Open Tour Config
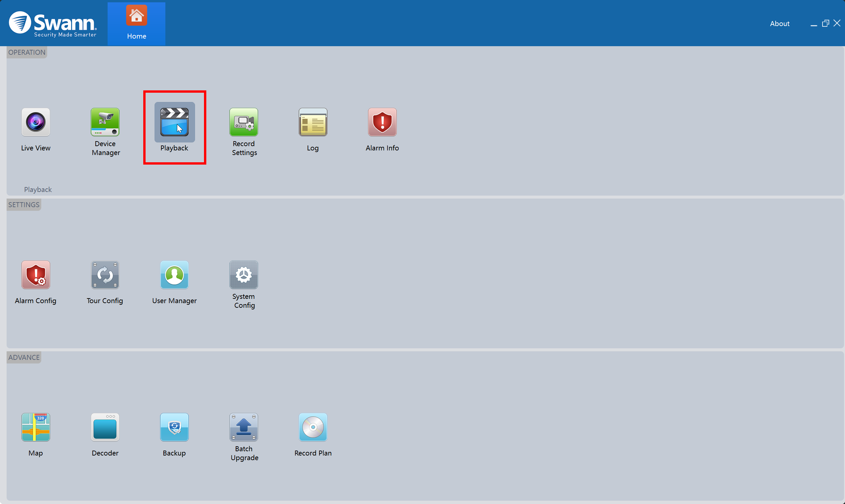845x504 pixels. point(105,275)
